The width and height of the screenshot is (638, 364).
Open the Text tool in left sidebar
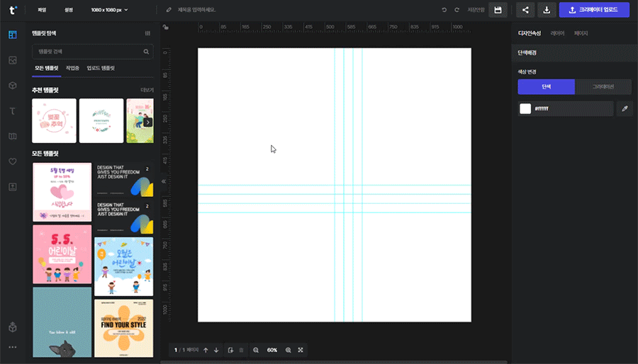coord(13,110)
